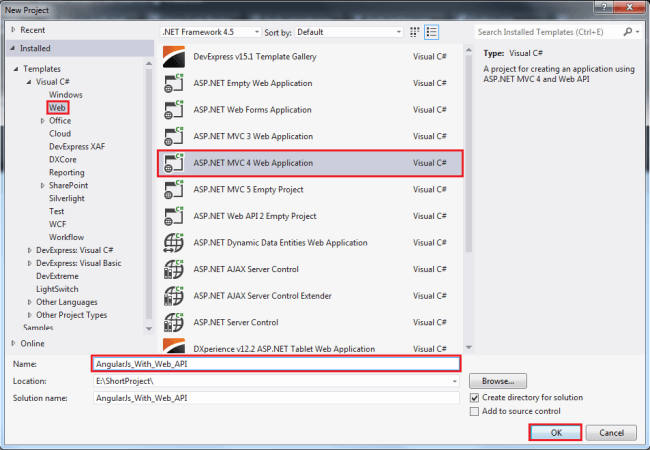Click the template list scrollbar thumb

tap(469, 153)
